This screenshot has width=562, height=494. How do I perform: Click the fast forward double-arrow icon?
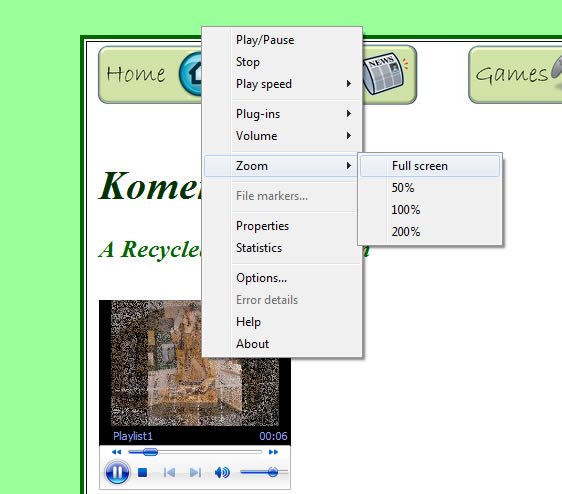(273, 452)
